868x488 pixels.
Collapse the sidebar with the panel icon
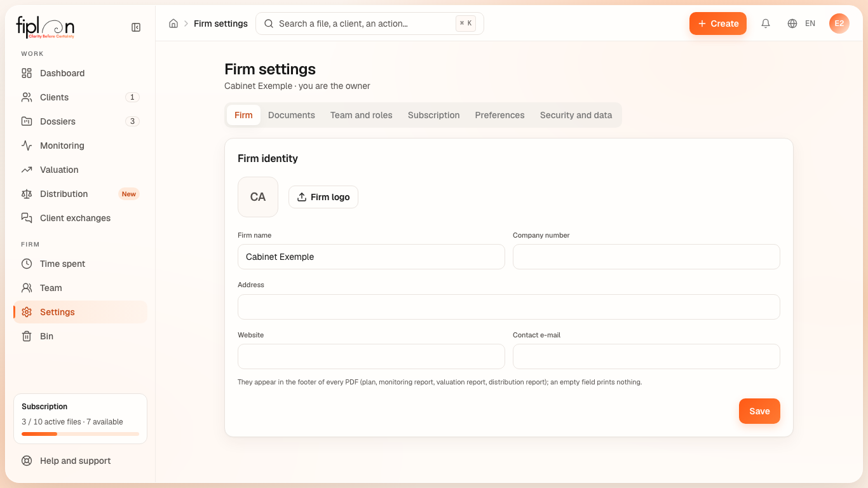tap(136, 27)
